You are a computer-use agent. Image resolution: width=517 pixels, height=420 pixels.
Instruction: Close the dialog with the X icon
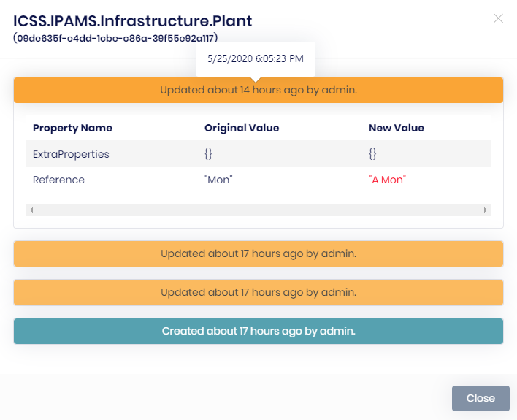tap(498, 18)
